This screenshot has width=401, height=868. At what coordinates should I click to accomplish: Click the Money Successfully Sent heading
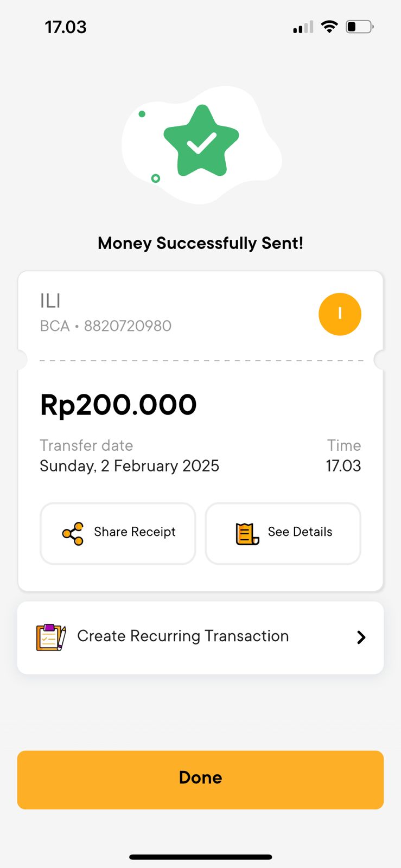pyautogui.click(x=200, y=243)
